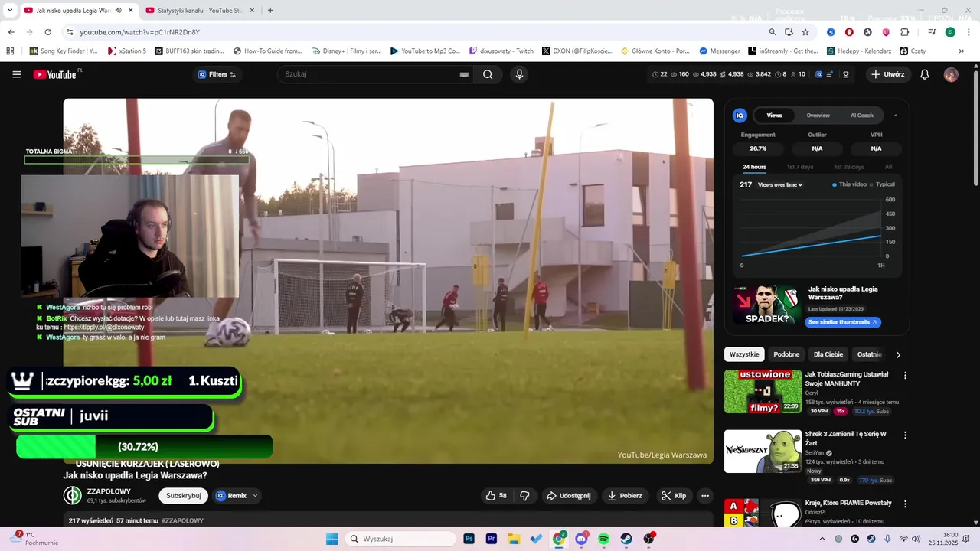Click Pobierz to download the video
Image resolution: width=980 pixels, height=551 pixels.
(625, 496)
